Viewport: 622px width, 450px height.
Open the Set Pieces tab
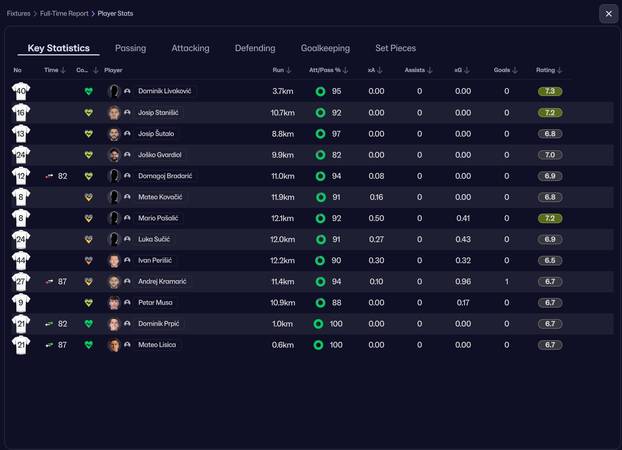[395, 48]
